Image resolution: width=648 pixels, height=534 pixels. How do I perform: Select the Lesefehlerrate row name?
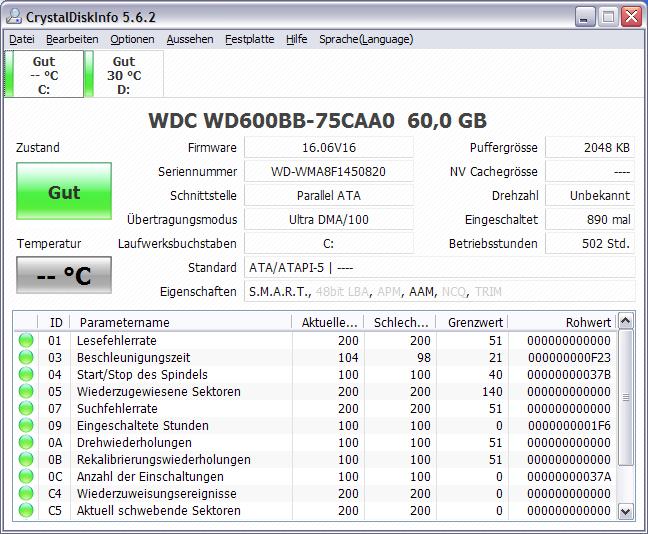(x=117, y=341)
